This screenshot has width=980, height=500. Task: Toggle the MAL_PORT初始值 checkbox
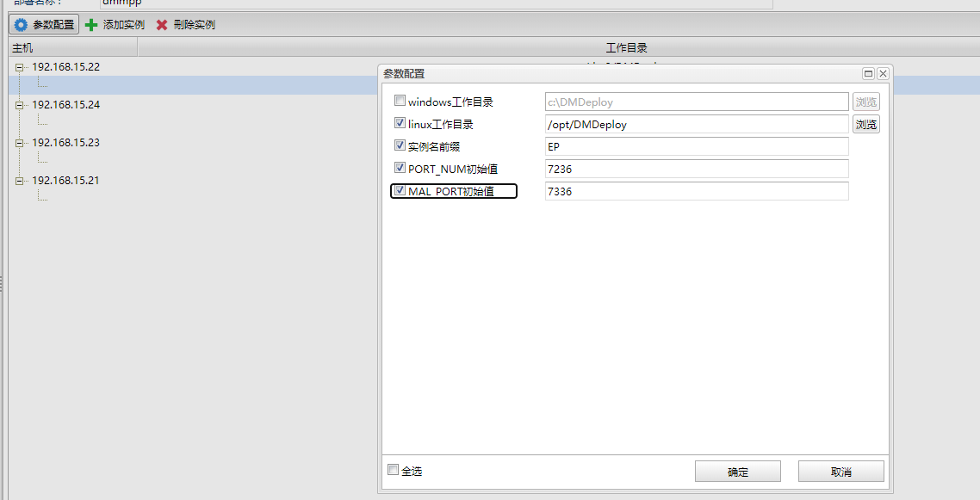coord(400,190)
